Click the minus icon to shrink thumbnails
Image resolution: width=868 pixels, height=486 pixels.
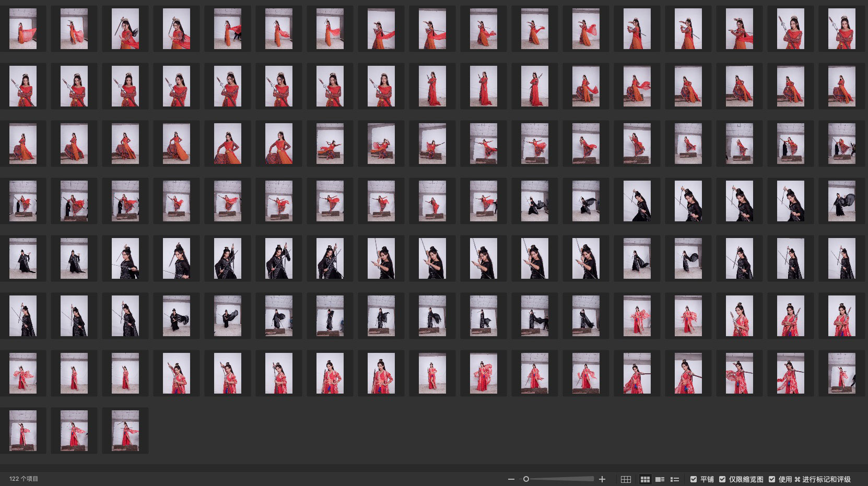point(511,479)
